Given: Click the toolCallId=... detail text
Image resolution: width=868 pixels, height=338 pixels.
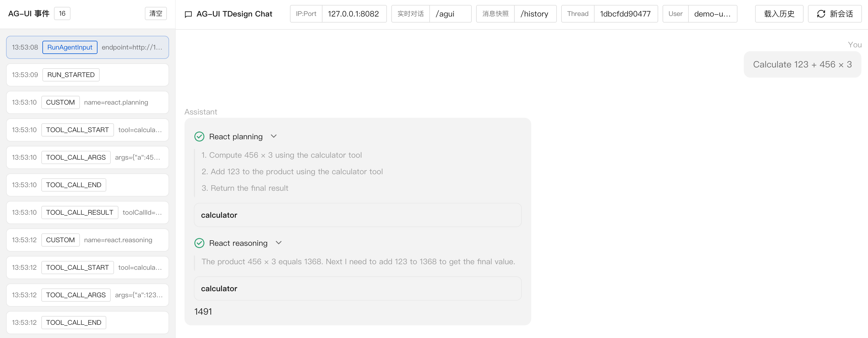Looking at the screenshot, I should click(142, 212).
